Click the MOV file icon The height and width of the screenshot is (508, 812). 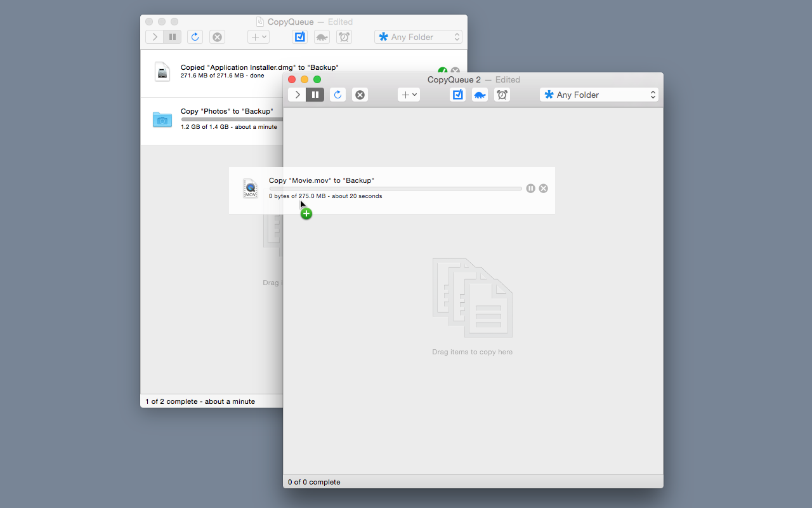pyautogui.click(x=251, y=189)
